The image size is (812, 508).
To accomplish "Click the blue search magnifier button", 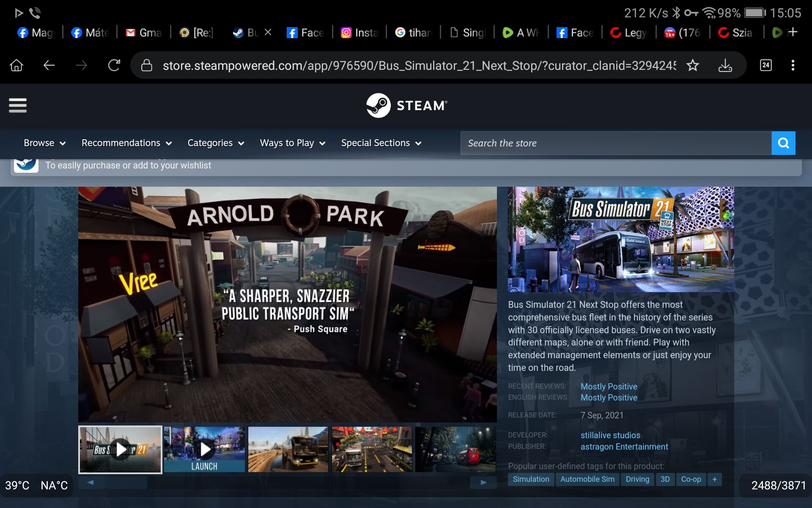I will [x=783, y=143].
